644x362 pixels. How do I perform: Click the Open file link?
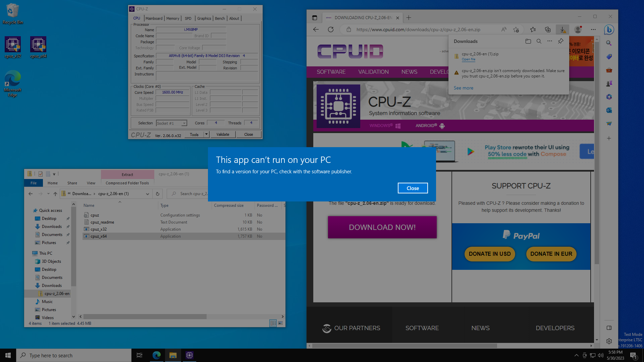pyautogui.click(x=468, y=59)
